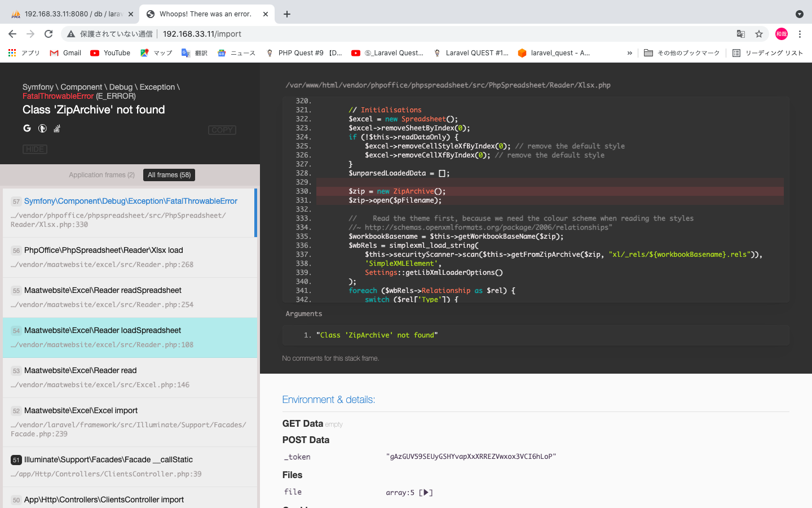Open the PHP Quest #9 bookmark
Viewport: 812px width, 508px height.
point(303,53)
